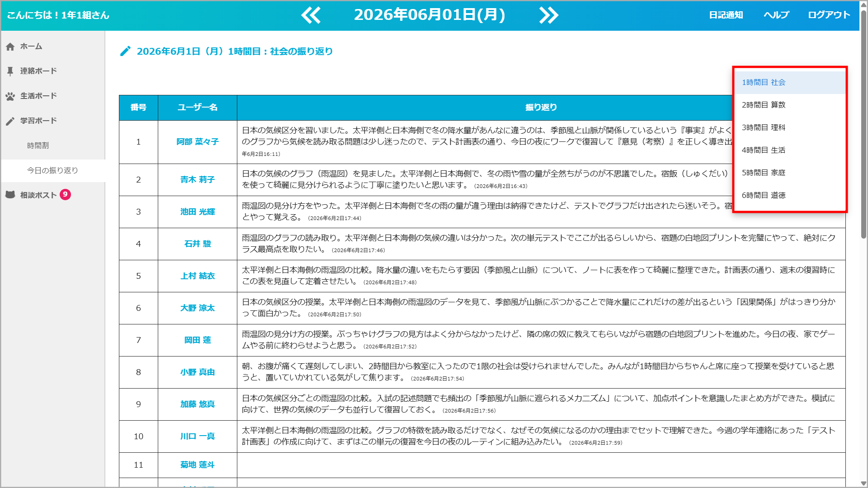Click the red badge showing 9
The height and width of the screenshot is (488, 868).
[x=65, y=194]
